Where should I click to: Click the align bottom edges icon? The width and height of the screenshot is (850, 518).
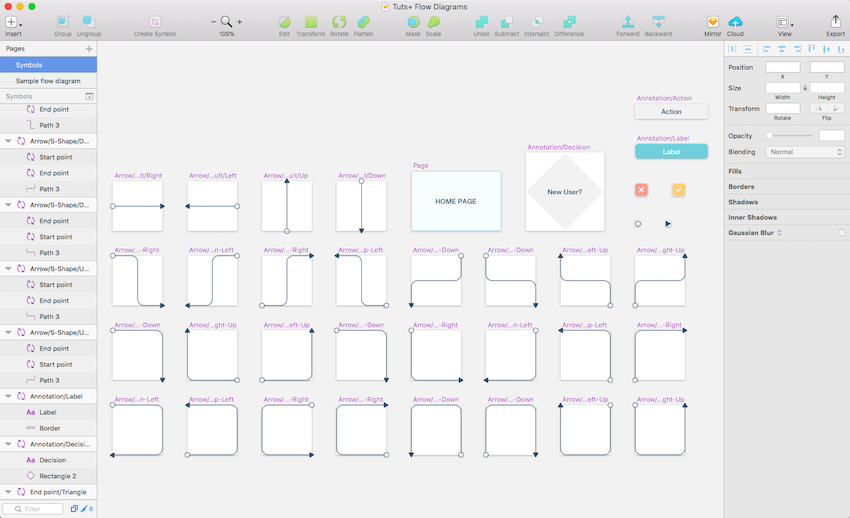(x=841, y=49)
